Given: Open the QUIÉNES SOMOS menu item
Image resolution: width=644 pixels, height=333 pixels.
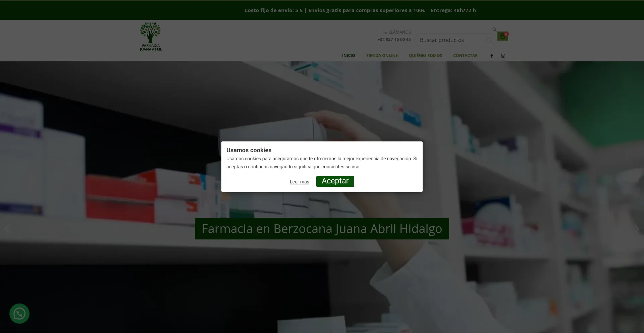Looking at the screenshot, I should coord(425,56).
